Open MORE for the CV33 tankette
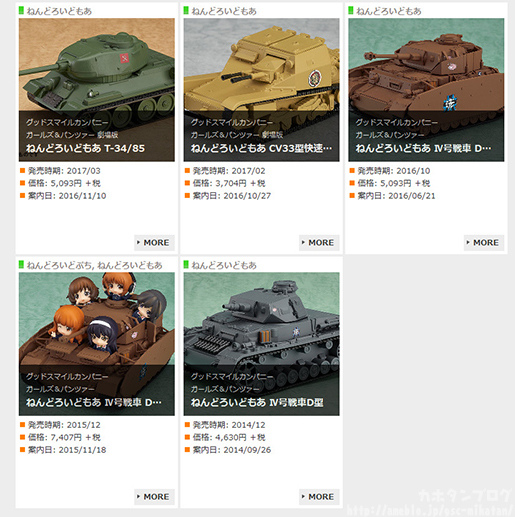This screenshot has height=517, width=515. point(319,243)
